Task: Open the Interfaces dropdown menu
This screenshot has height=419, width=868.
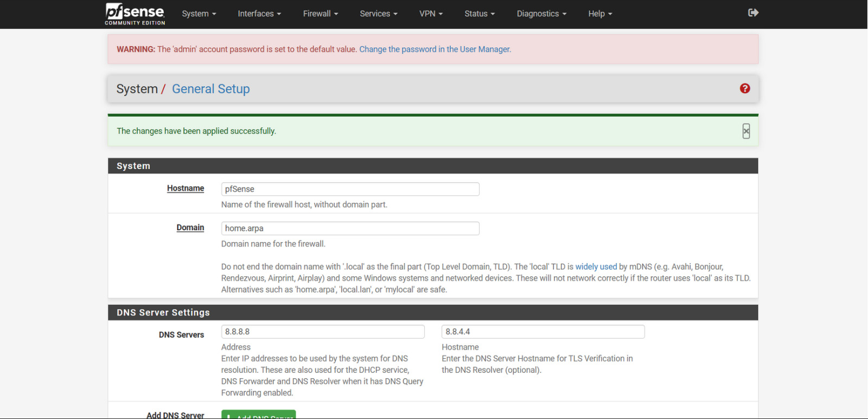Action: click(x=259, y=14)
